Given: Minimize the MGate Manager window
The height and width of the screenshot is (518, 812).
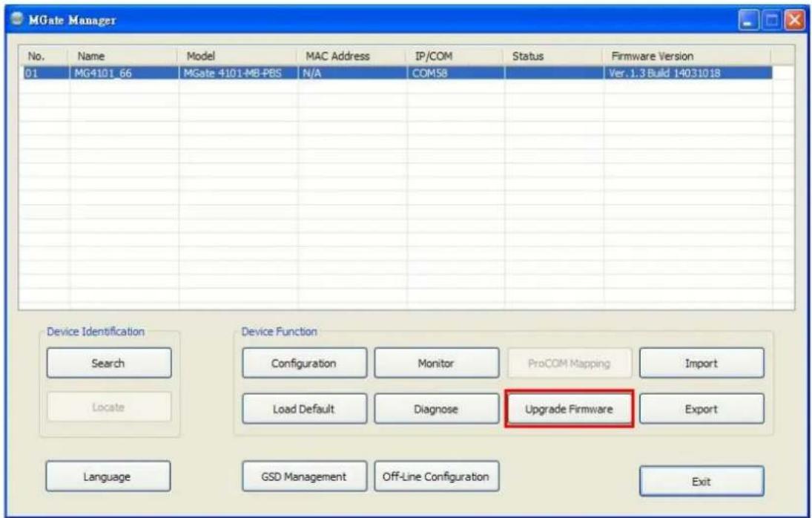Looking at the screenshot, I should pyautogui.click(x=747, y=21).
